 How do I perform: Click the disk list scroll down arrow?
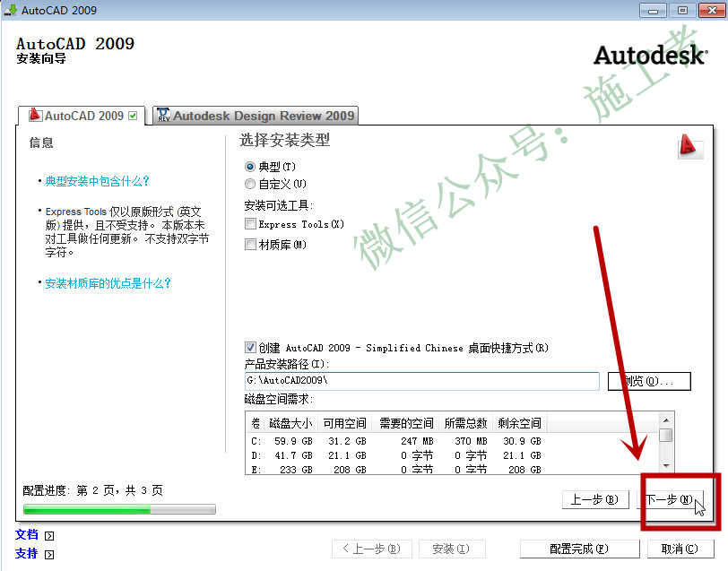click(666, 465)
